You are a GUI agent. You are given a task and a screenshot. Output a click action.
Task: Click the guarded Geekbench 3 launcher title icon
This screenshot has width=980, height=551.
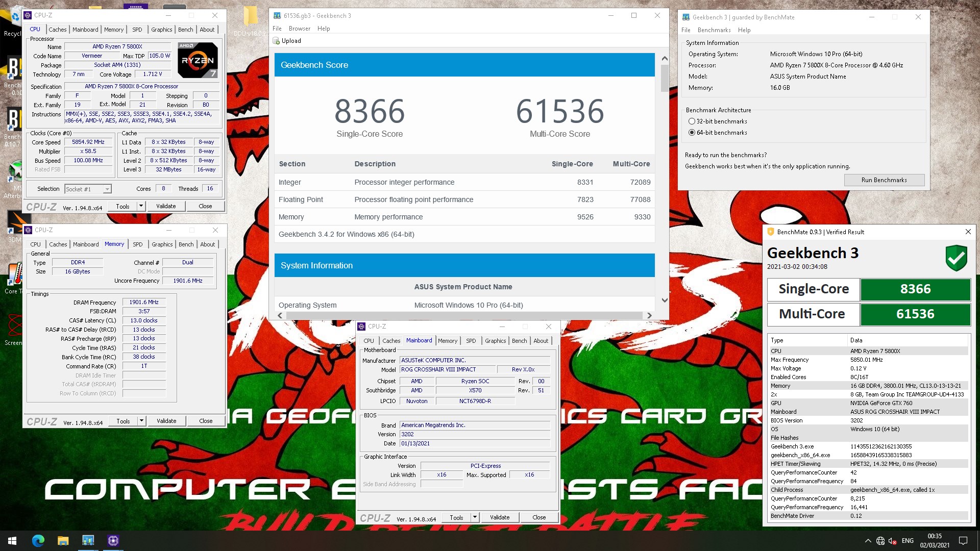[686, 17]
